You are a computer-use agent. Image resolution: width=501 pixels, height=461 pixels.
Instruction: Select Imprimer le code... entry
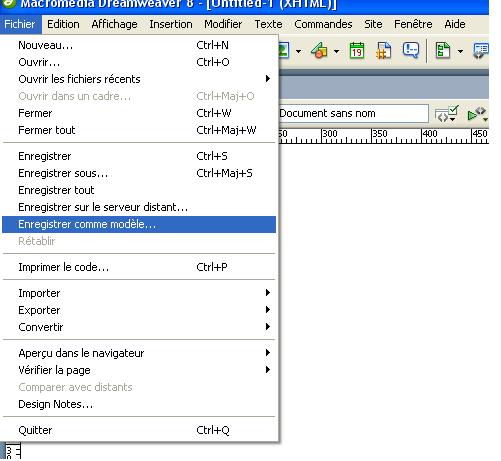pyautogui.click(x=139, y=267)
